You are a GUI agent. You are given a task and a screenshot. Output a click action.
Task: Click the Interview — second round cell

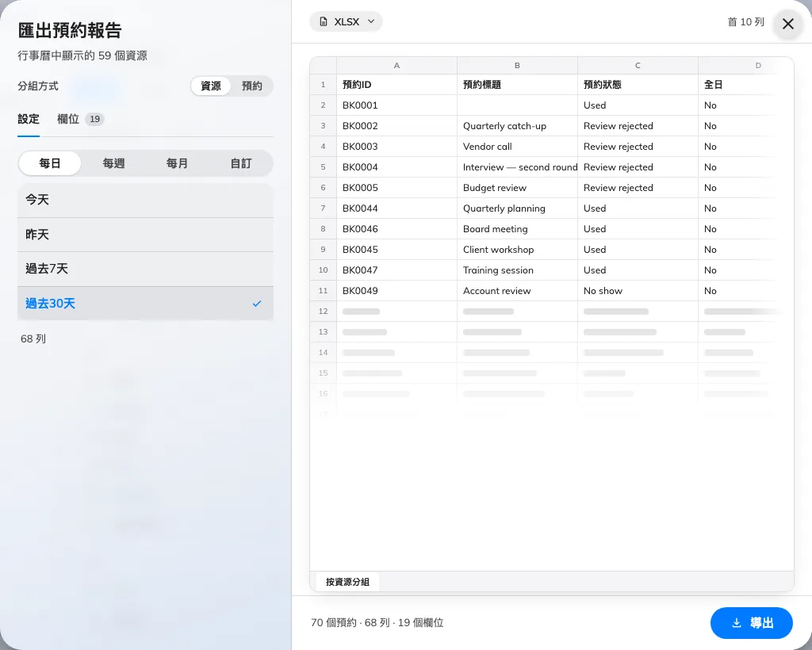pos(517,168)
